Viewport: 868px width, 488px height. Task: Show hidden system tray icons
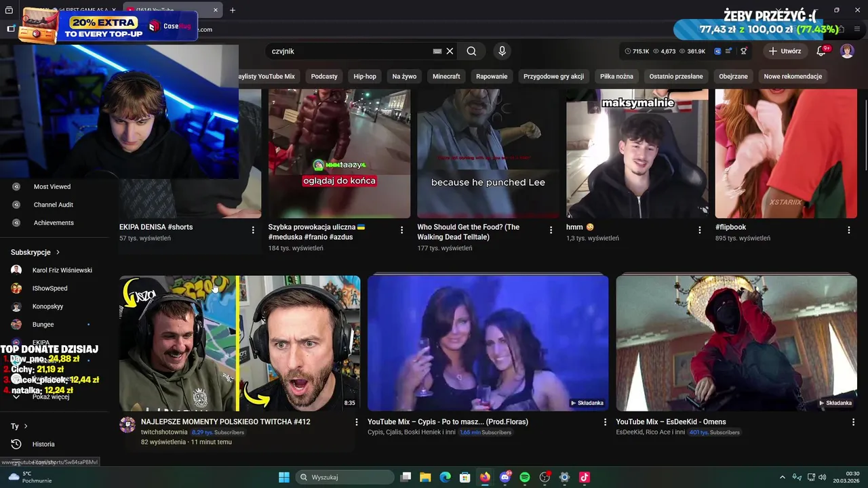click(782, 477)
